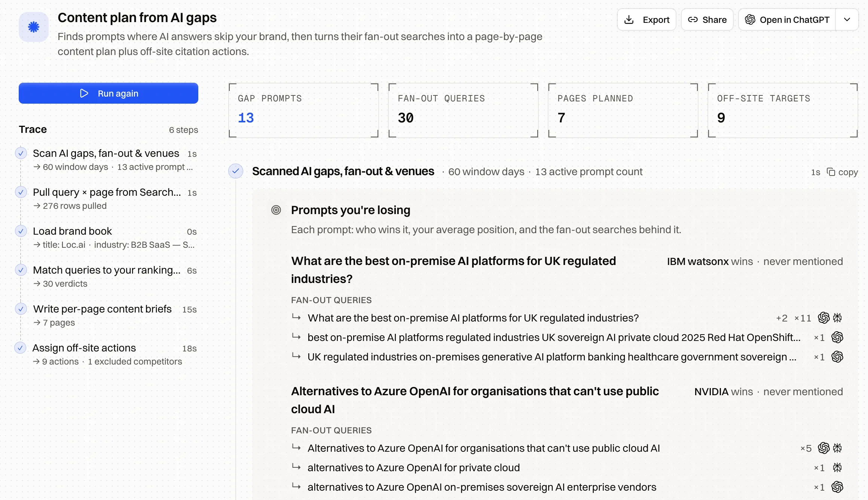
Task: Open in ChatGPT button
Action: click(x=787, y=20)
